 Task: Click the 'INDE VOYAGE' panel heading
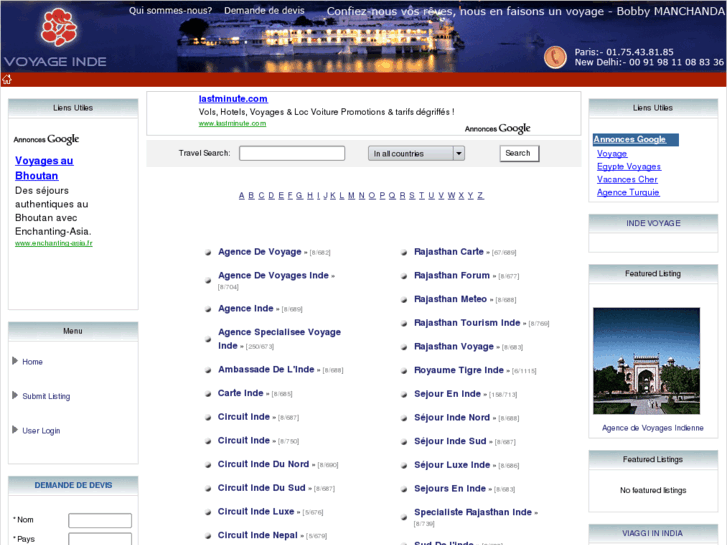point(653,224)
